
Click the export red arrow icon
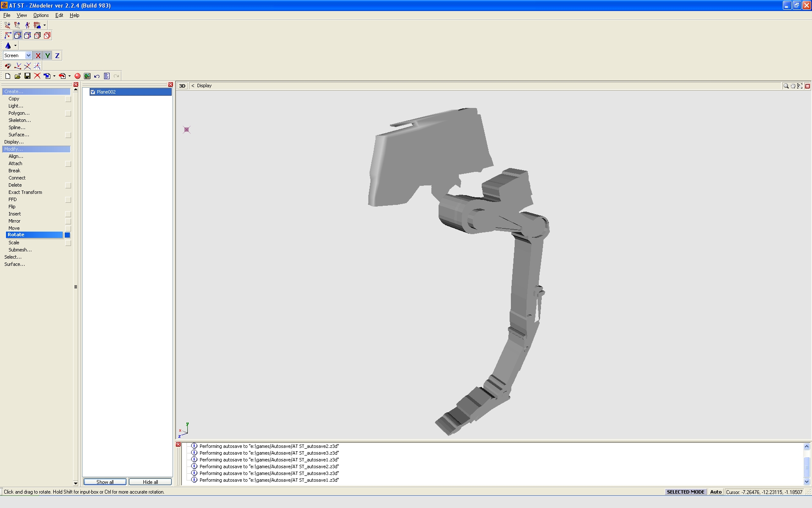click(62, 76)
